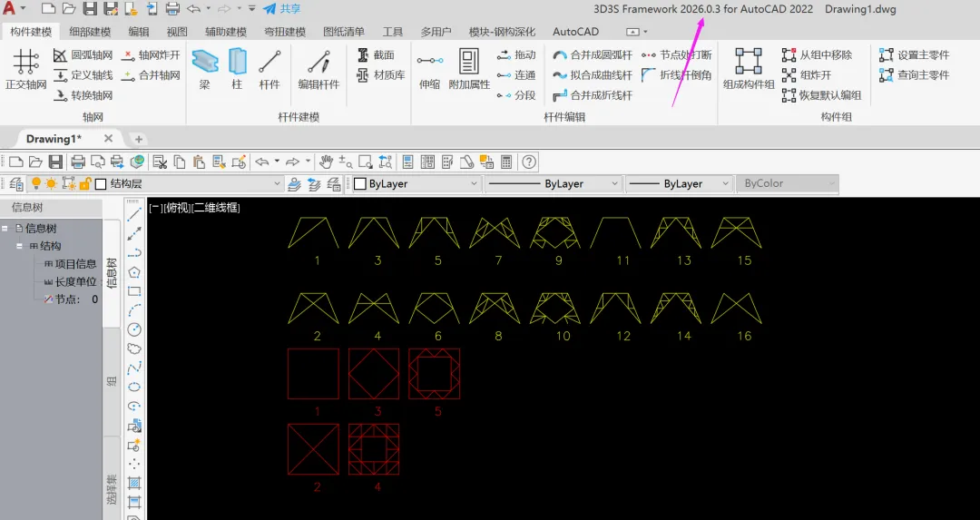Open the 转换轴网 convert grid tool

[83, 95]
